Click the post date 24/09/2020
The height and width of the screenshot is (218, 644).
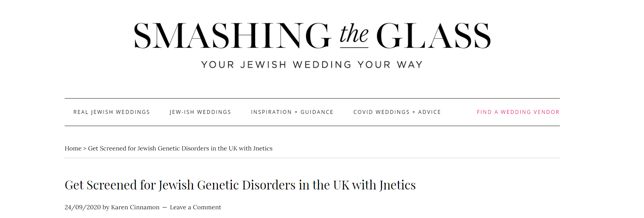point(82,207)
